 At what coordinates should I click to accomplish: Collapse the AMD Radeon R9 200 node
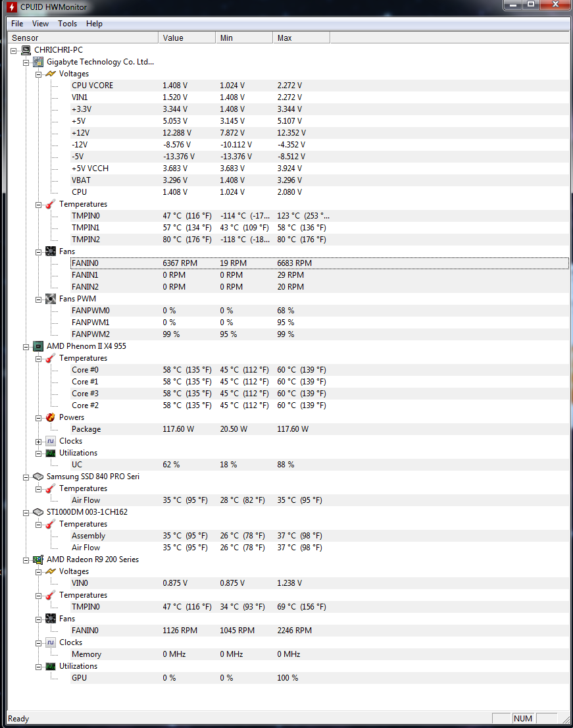(x=26, y=560)
